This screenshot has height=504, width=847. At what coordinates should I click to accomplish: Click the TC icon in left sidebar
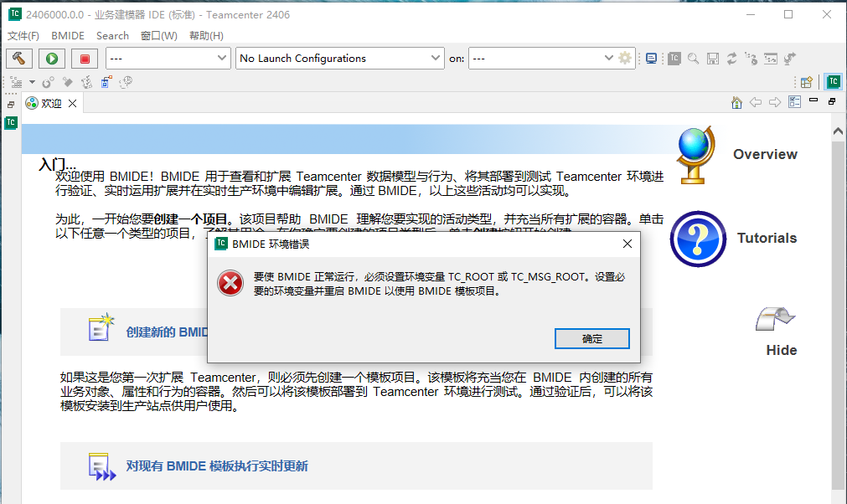11,122
